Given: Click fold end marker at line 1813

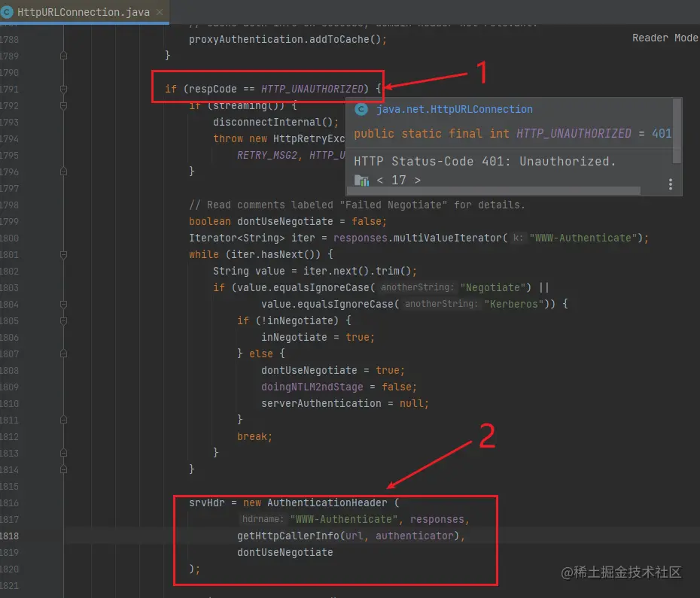Looking at the screenshot, I should [63, 453].
